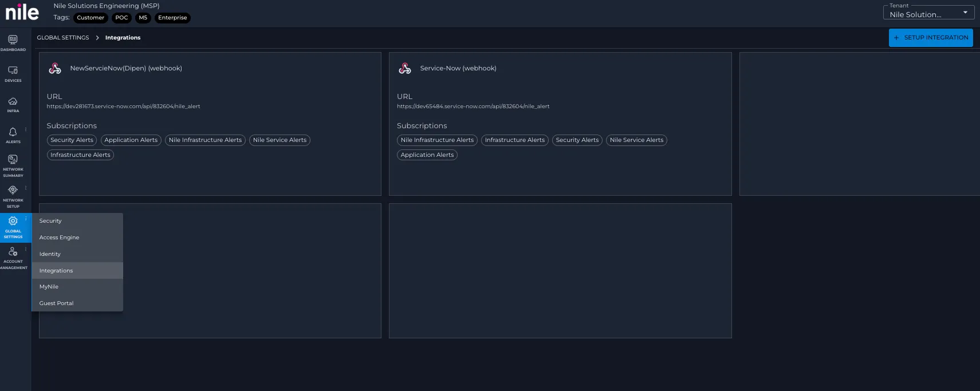The image size is (980, 391).
Task: Click Infrastructure Alerts chip in NewServcieNow card
Action: 80,155
